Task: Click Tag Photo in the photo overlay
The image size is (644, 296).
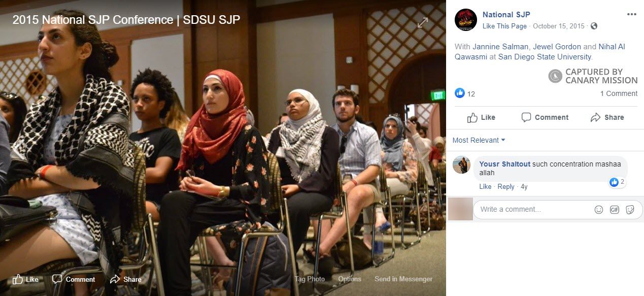Action: [x=310, y=279]
